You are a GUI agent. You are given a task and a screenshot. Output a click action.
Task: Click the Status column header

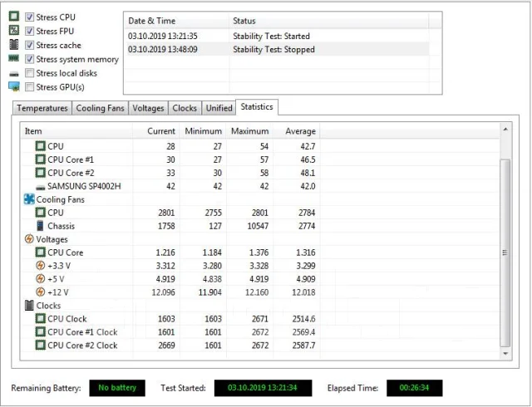tap(328, 21)
